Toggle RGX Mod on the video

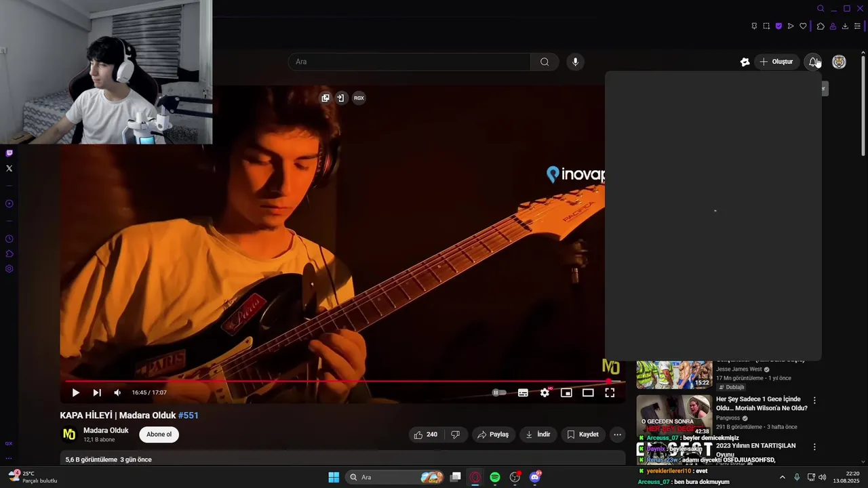pyautogui.click(x=359, y=98)
